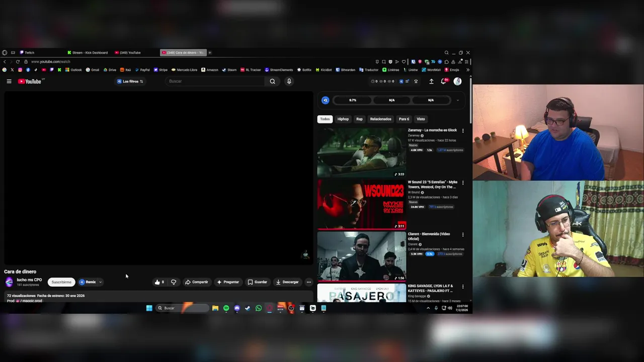The height and width of the screenshot is (362, 644).
Task: Select the Hiphop filter chip
Action: point(343,119)
